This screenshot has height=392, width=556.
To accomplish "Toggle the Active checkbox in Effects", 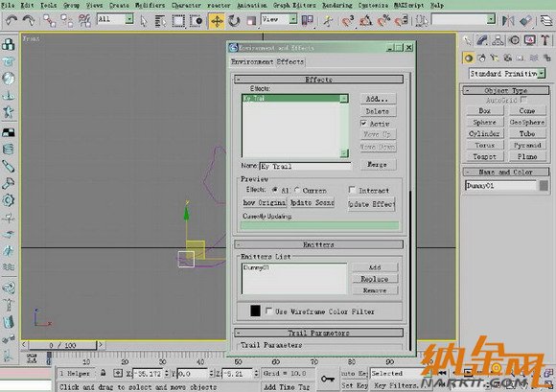I will click(363, 124).
